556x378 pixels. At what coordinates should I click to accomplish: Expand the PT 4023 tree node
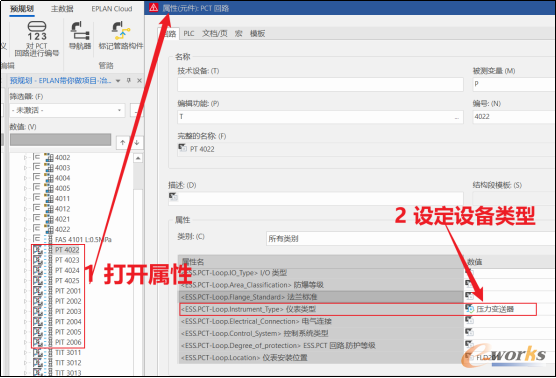tap(25, 260)
